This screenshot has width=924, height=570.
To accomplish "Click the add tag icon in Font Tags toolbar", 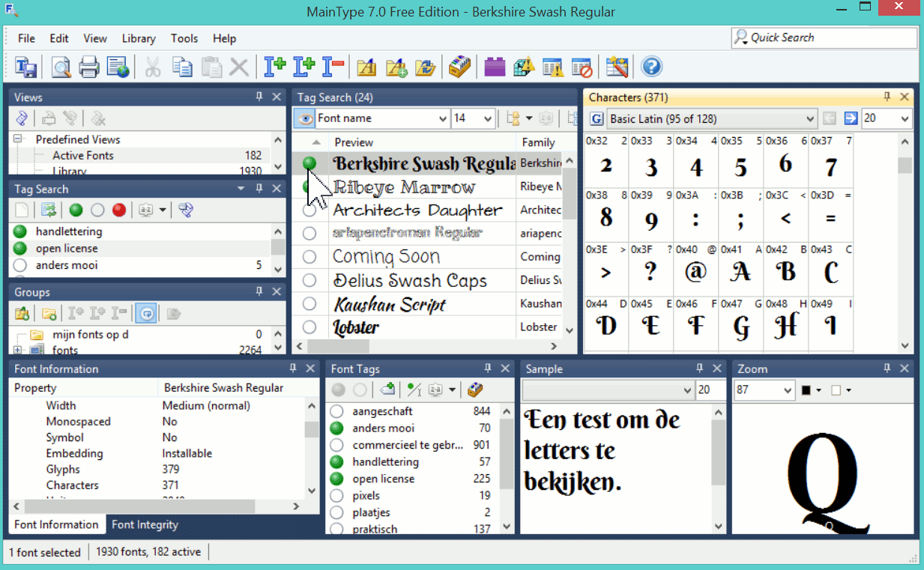I will point(387,389).
